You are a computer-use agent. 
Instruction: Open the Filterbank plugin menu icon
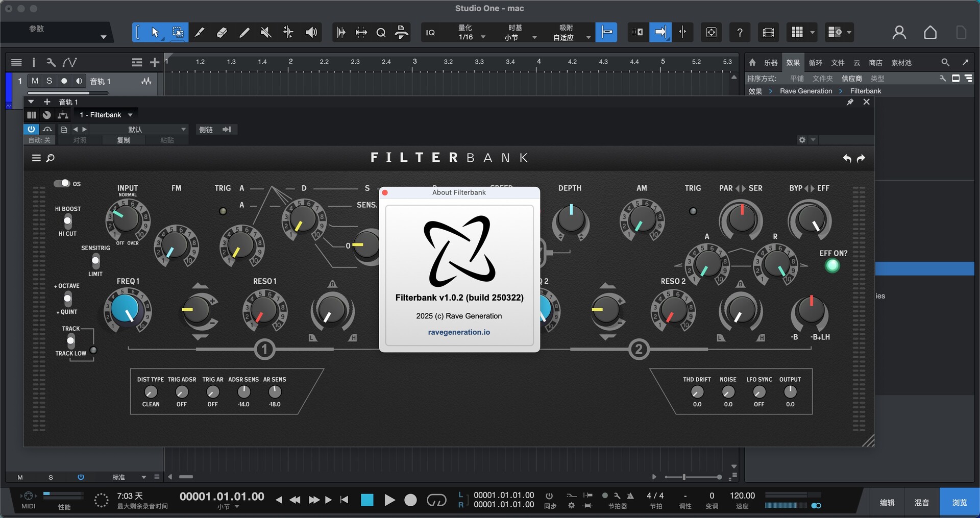[36, 158]
